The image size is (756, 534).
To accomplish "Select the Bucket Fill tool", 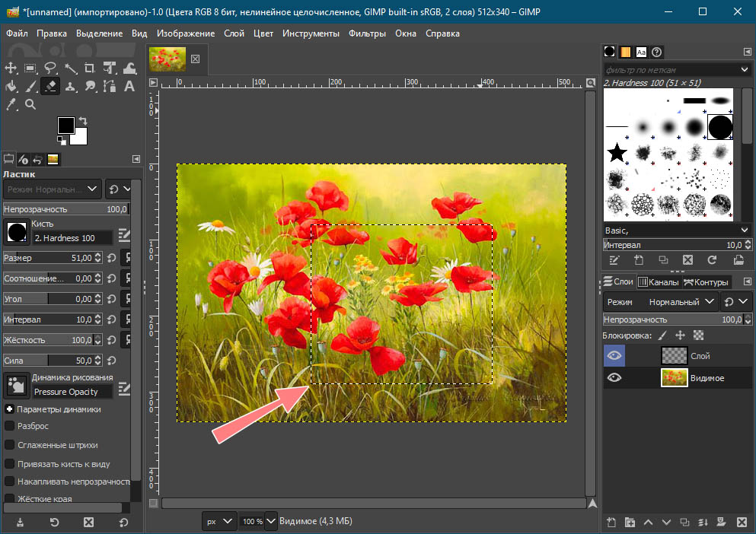I will tap(11, 86).
